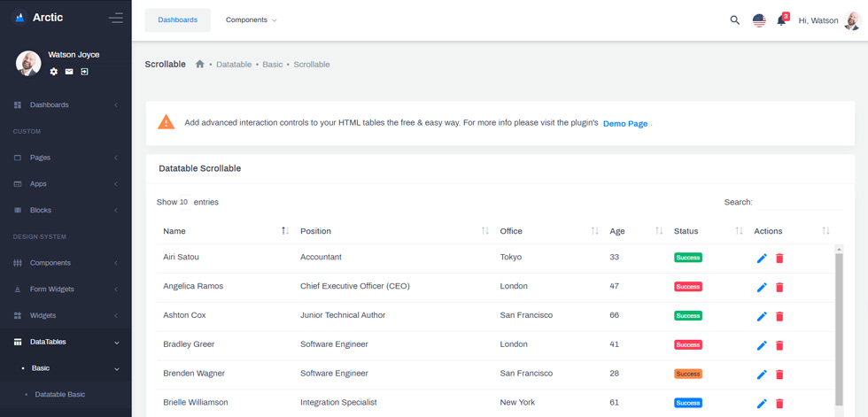The width and height of the screenshot is (868, 417).
Task: Click Basic in the breadcrumb
Action: 273,64
